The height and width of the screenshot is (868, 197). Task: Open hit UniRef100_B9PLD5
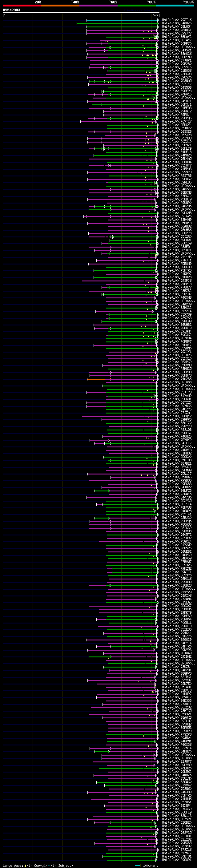[x=177, y=182]
